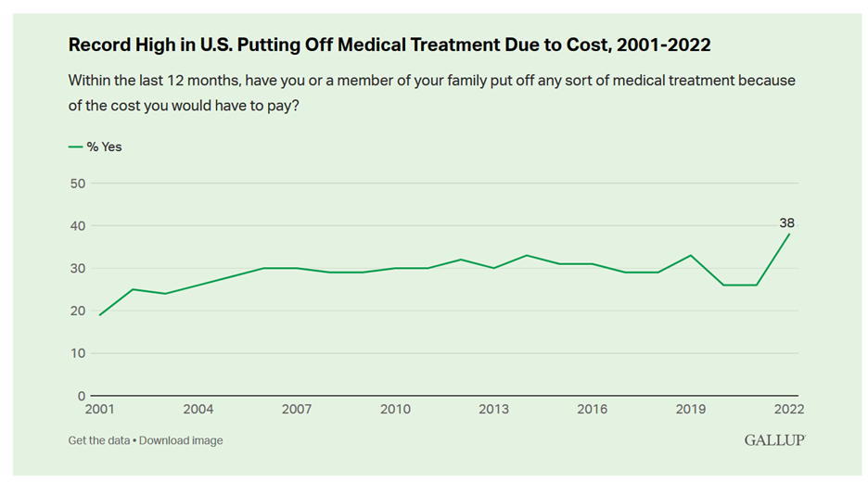Click the 20 label on the y-axis

tap(77, 311)
